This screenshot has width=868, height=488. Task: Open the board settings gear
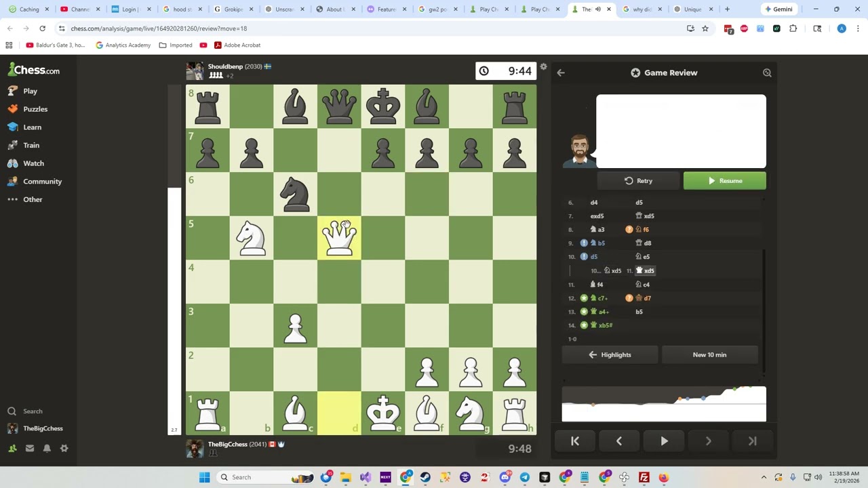click(543, 66)
